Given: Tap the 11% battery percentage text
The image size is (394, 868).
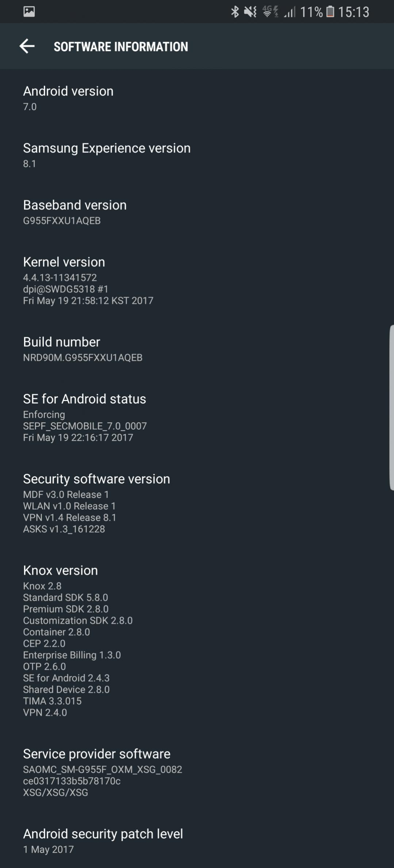Looking at the screenshot, I should pos(311,12).
